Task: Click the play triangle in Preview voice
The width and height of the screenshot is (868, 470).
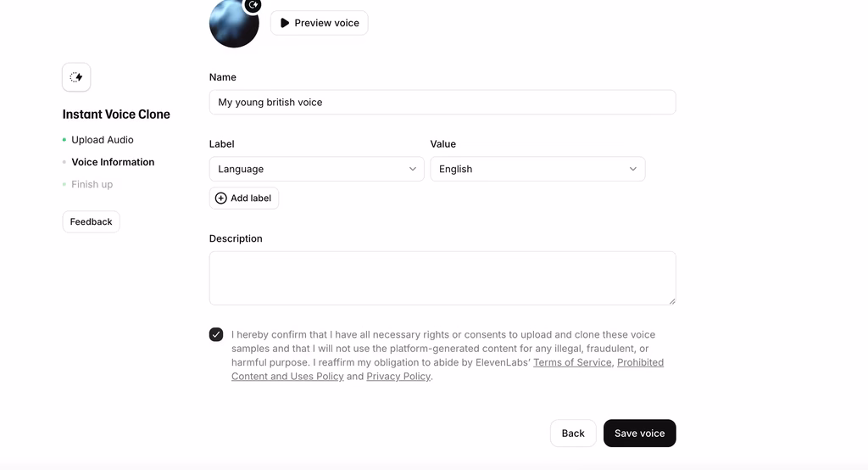Action: point(285,23)
